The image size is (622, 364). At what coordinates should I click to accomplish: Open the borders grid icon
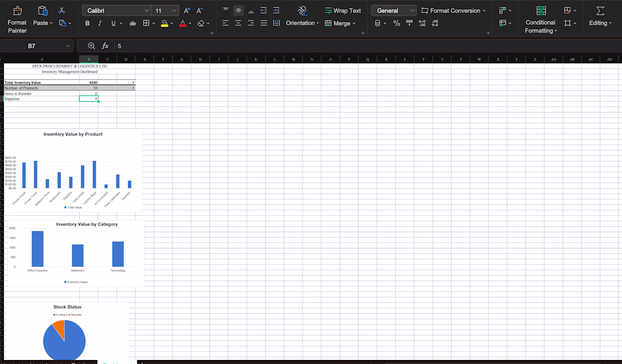click(x=146, y=23)
